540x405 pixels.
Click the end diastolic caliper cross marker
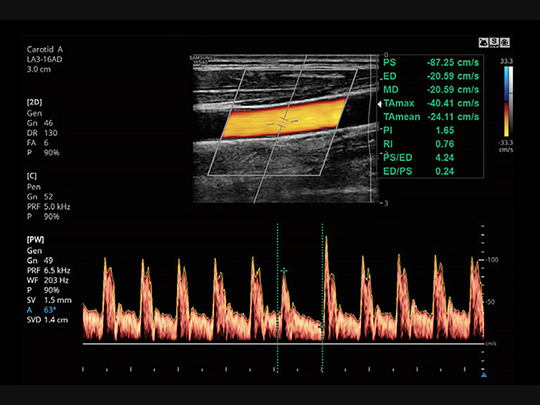[x=322, y=326]
